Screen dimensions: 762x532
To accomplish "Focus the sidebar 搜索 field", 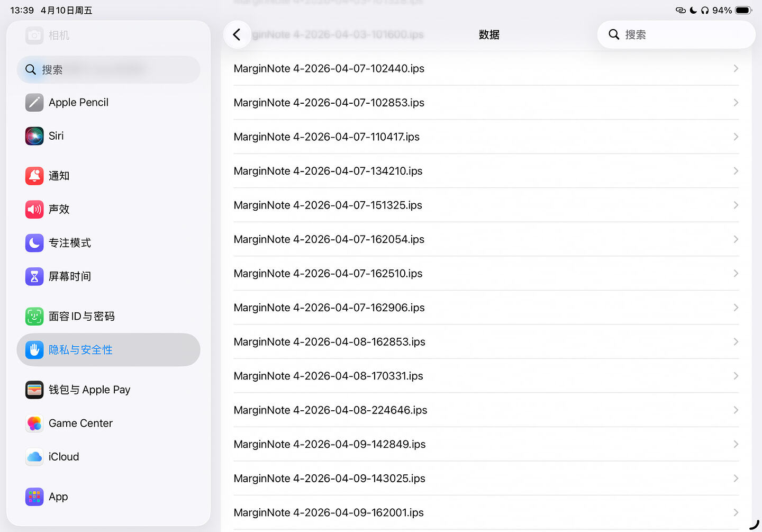I will (x=108, y=70).
